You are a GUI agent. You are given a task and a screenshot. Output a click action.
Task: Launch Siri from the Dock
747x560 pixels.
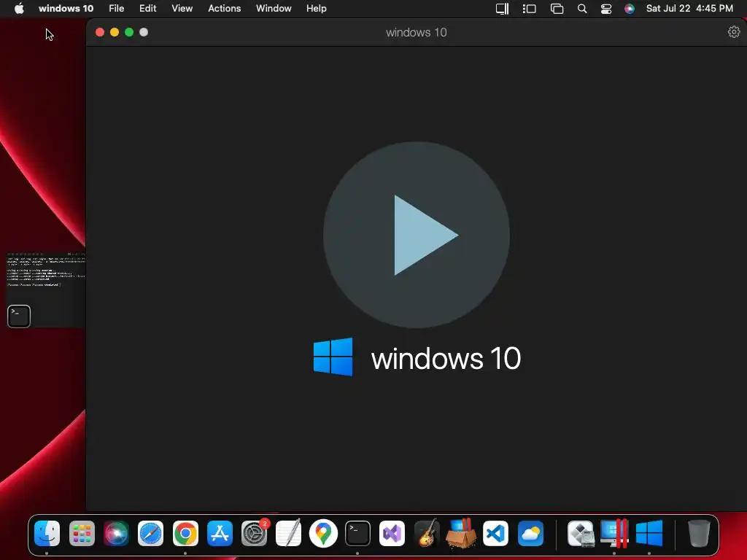tap(116, 533)
